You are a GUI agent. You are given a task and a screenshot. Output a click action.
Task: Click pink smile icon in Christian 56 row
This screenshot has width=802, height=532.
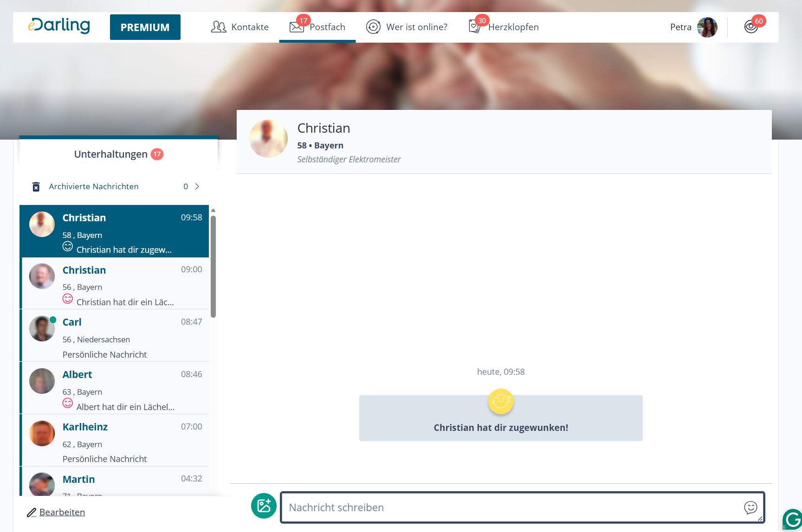68,299
